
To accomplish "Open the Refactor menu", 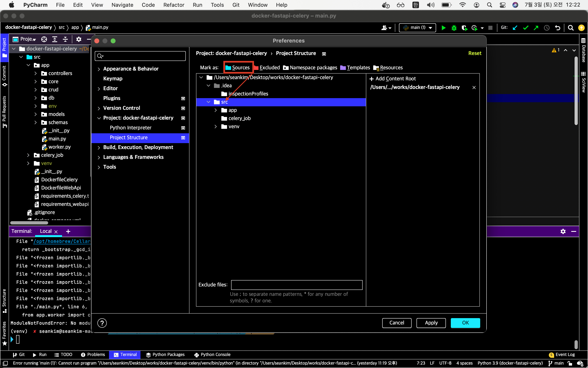I will point(174,5).
